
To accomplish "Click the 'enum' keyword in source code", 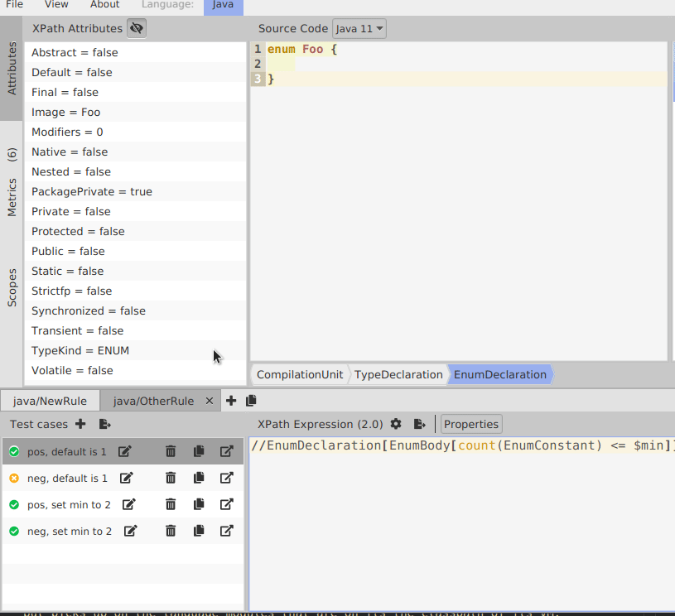I will point(281,49).
